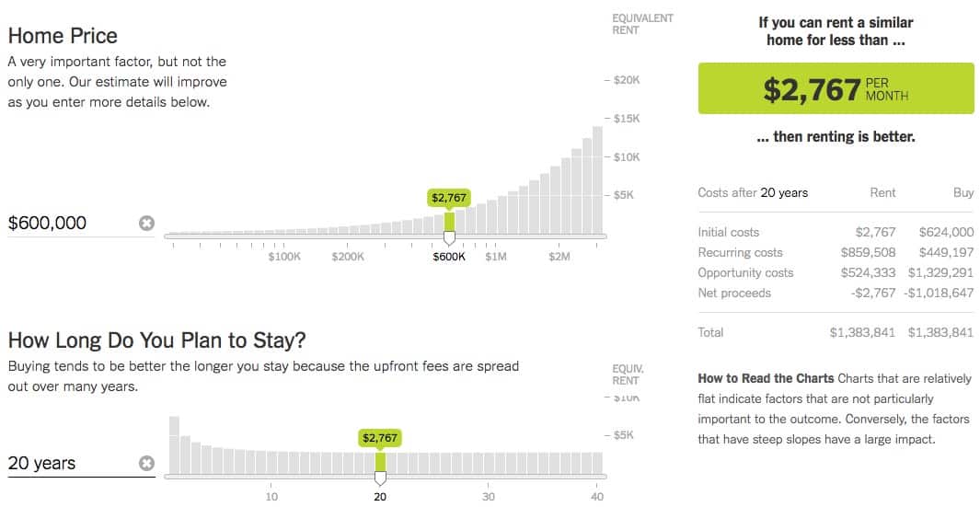Clear the $600,000 home price value
Viewport: 980px width, 507px height.
146,223
